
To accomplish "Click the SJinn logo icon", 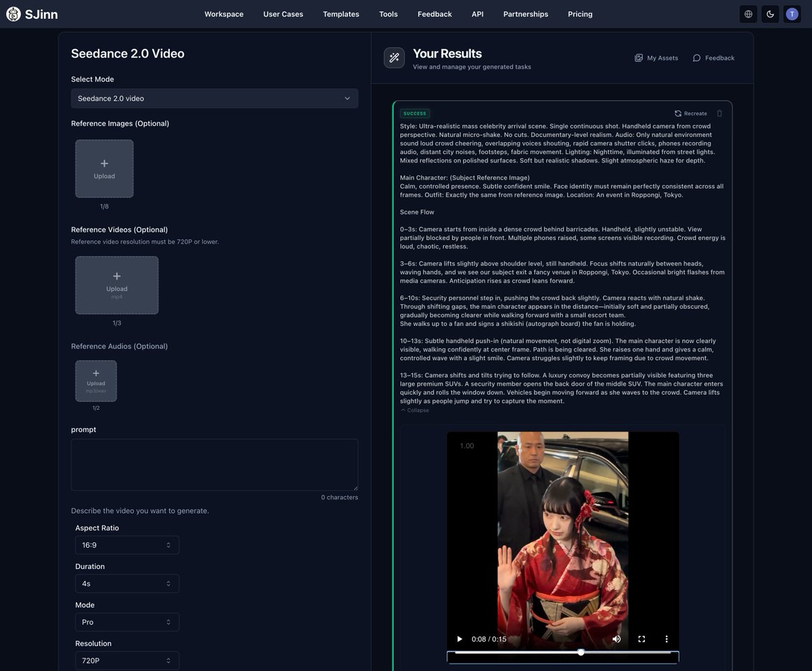I will (x=14, y=14).
